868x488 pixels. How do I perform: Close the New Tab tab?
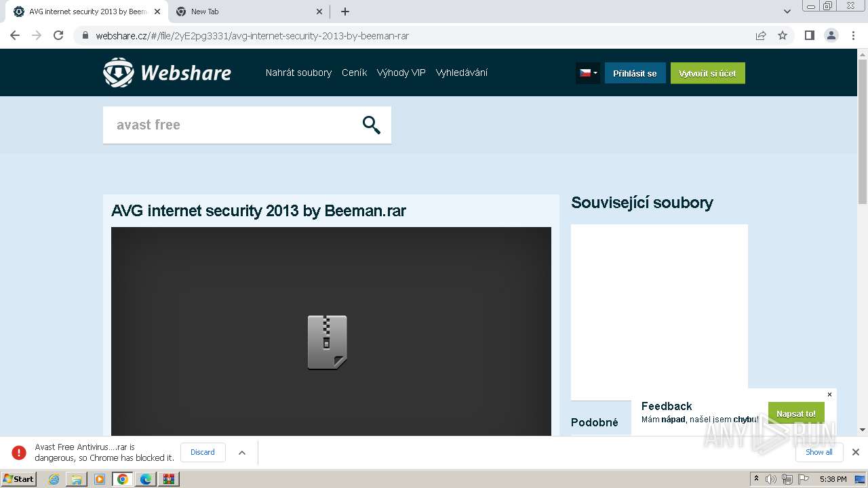(319, 12)
